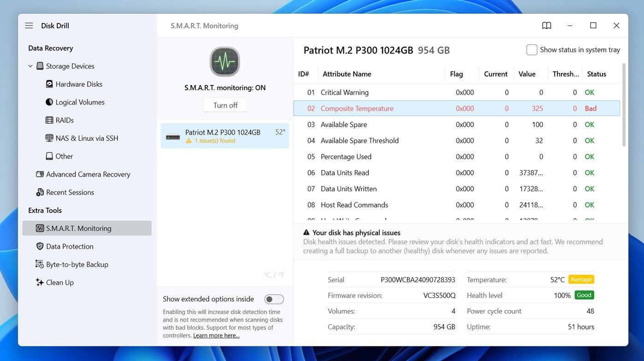Select the Percentage Used row

coord(457,157)
